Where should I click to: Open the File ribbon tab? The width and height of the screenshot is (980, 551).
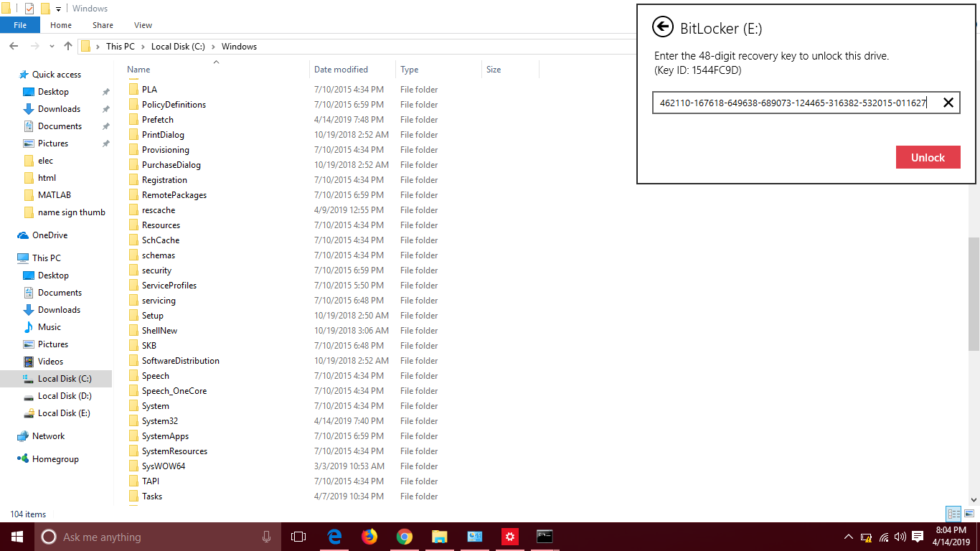[20, 25]
